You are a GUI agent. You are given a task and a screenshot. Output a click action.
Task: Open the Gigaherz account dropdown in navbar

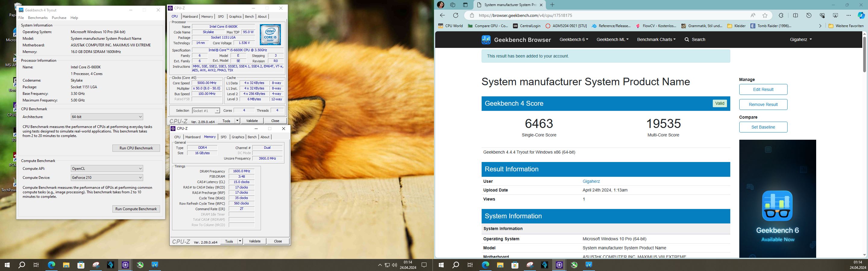(800, 39)
